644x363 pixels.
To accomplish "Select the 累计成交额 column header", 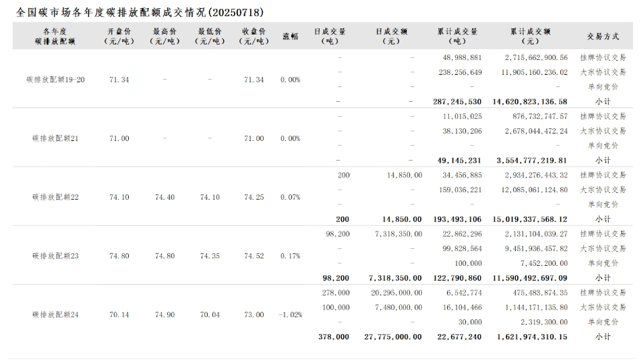I will pos(531,36).
